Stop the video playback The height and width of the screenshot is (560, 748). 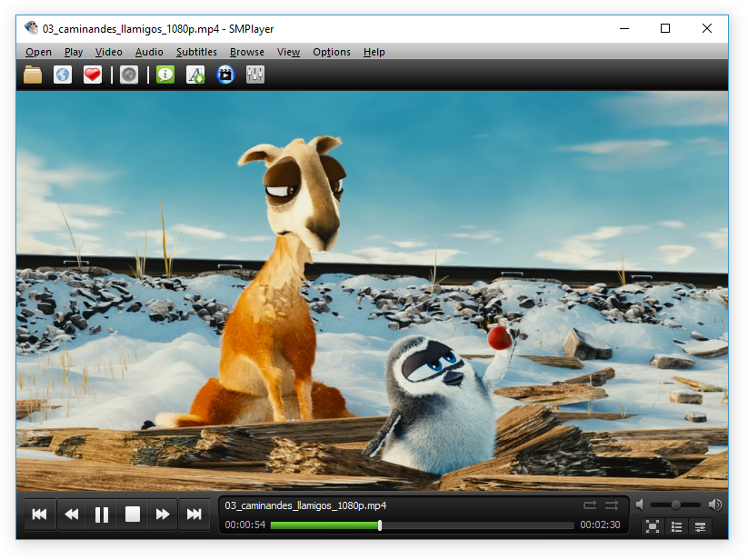tap(133, 515)
